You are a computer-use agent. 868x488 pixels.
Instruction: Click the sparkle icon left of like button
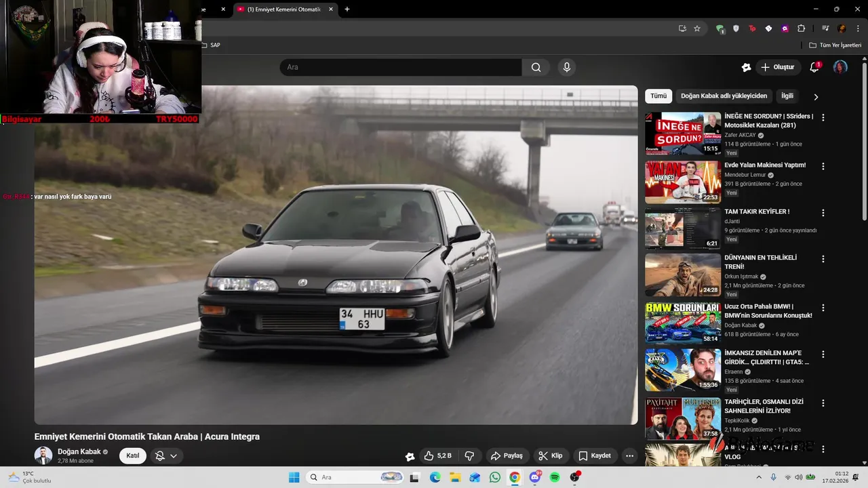click(x=410, y=456)
